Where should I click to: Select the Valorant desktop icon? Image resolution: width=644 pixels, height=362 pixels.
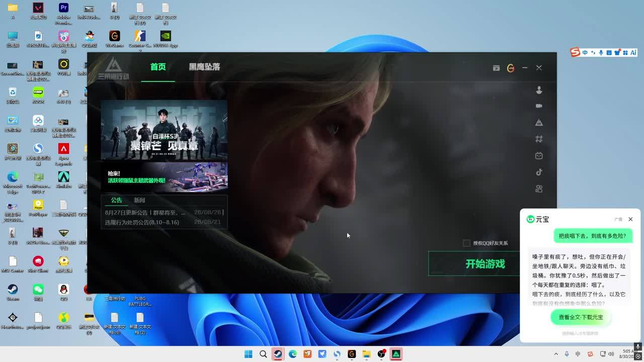click(38, 11)
